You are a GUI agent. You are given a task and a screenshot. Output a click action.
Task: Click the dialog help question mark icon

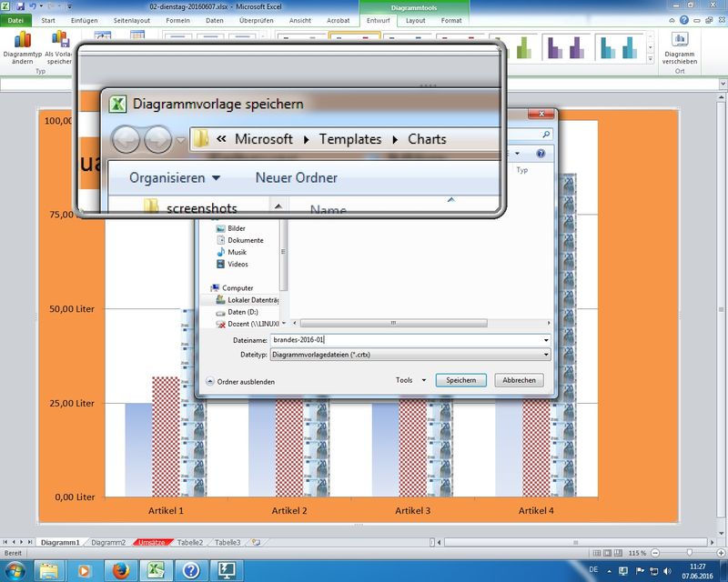pyautogui.click(x=541, y=155)
